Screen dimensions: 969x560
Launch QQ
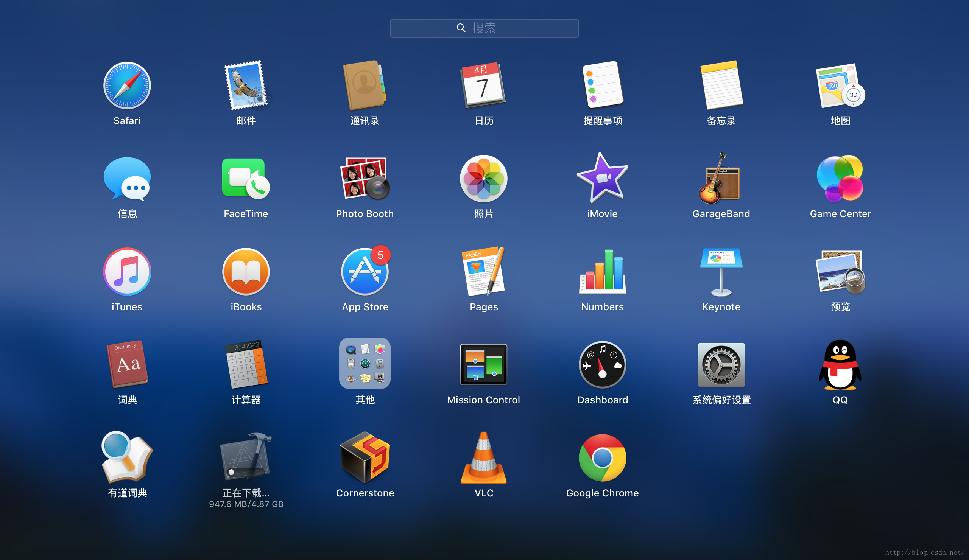[x=840, y=364]
